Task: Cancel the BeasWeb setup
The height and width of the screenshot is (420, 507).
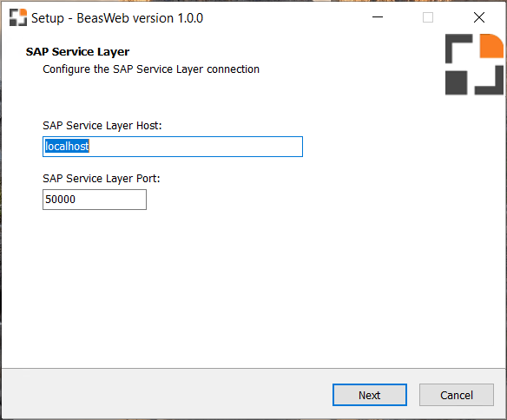Action: point(457,395)
